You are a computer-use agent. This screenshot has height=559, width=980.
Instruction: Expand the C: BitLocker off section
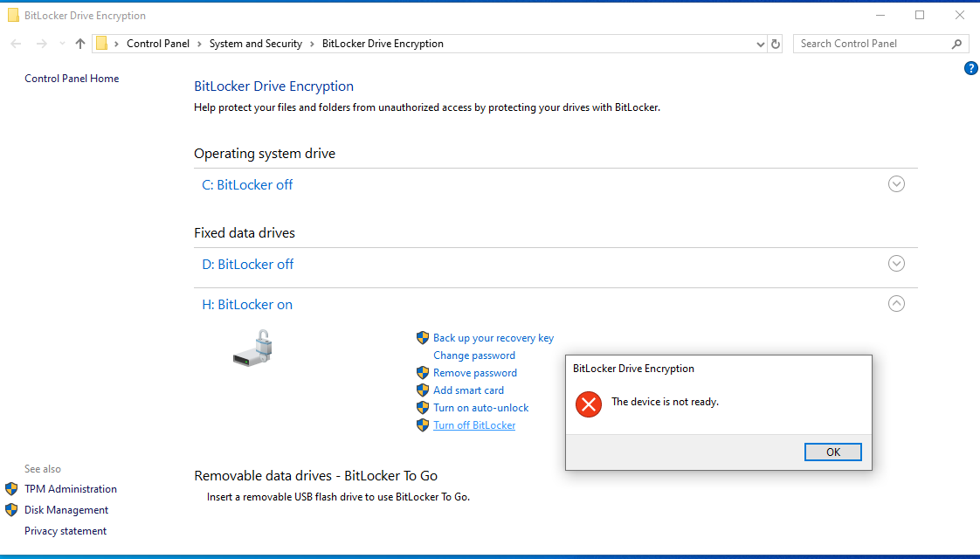896,183
